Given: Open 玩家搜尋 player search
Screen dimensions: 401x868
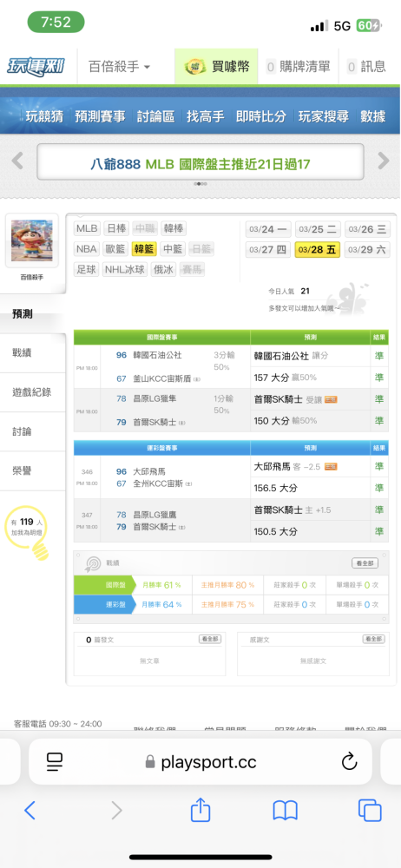Looking at the screenshot, I should [x=324, y=117].
